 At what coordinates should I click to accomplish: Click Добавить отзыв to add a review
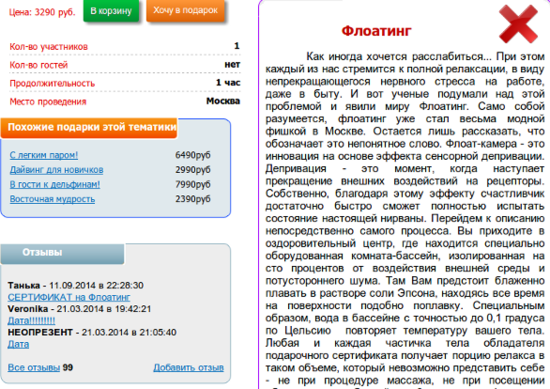click(x=188, y=368)
